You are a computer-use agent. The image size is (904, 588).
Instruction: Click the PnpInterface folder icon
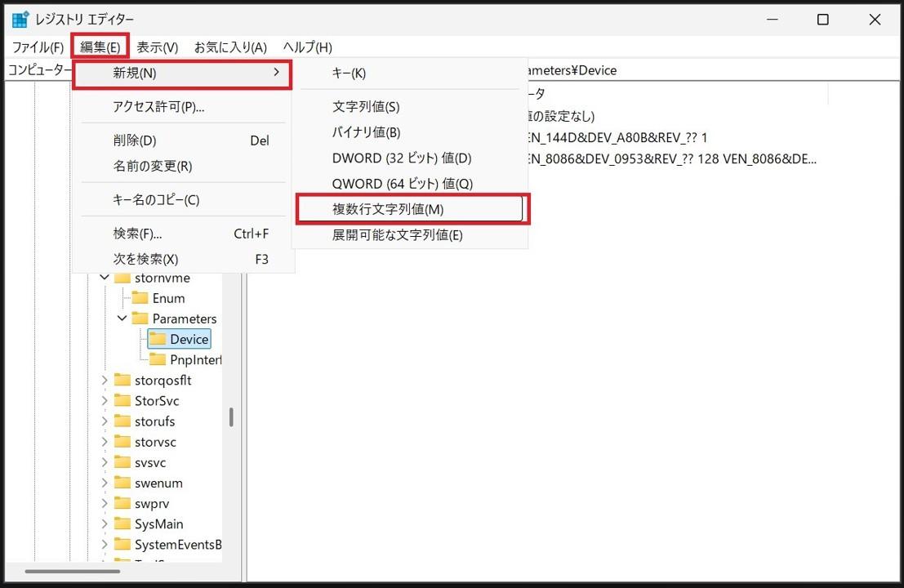click(x=158, y=359)
